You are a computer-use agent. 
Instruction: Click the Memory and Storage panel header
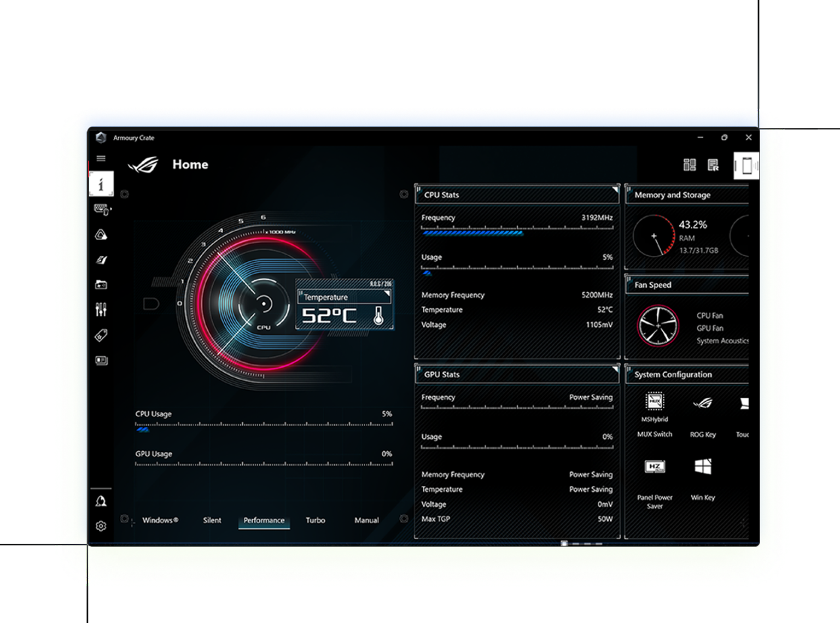(687, 195)
